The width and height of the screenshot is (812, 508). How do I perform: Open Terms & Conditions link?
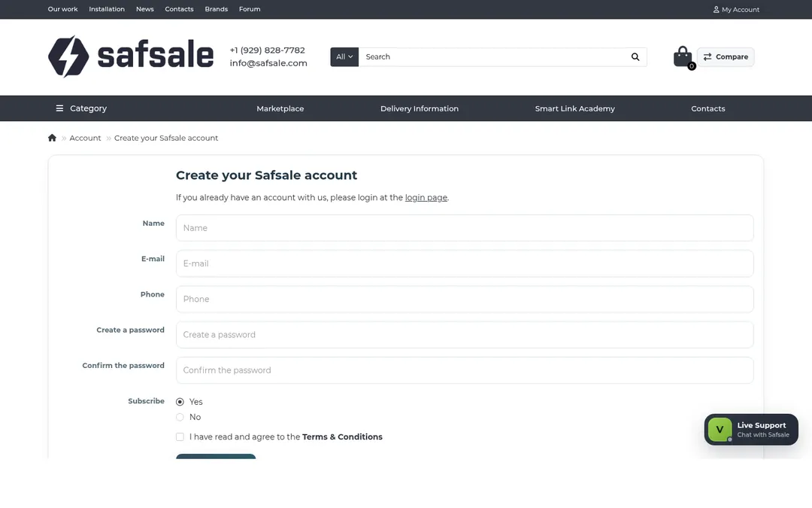coord(342,437)
